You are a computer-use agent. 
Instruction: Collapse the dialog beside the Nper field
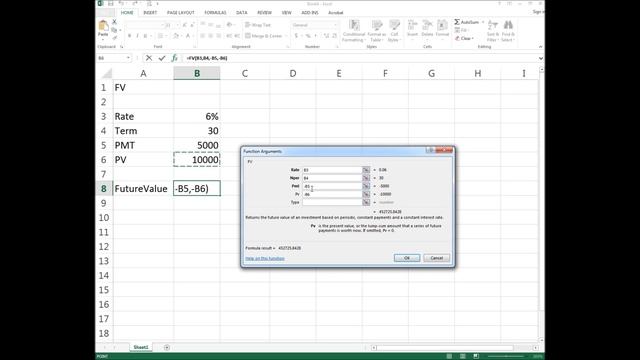click(x=366, y=178)
